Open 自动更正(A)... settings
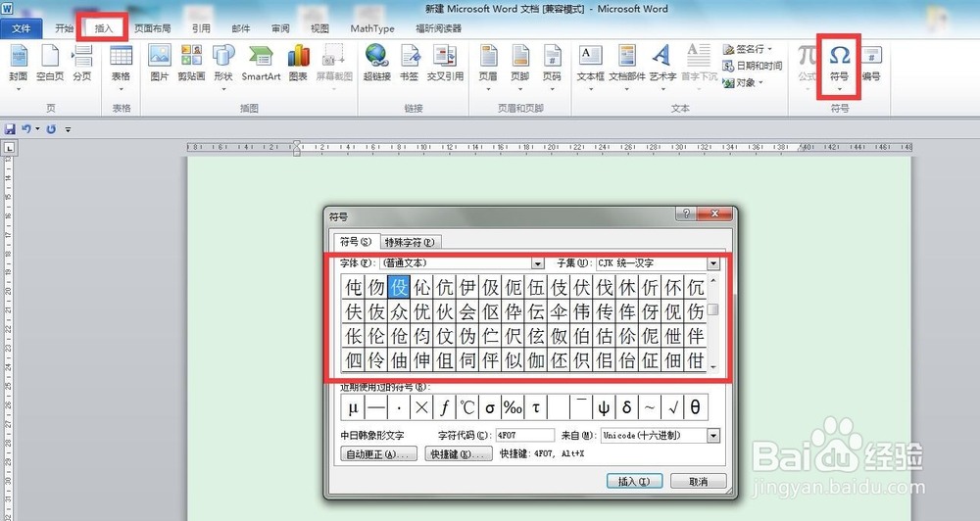980x521 pixels. tap(378, 454)
